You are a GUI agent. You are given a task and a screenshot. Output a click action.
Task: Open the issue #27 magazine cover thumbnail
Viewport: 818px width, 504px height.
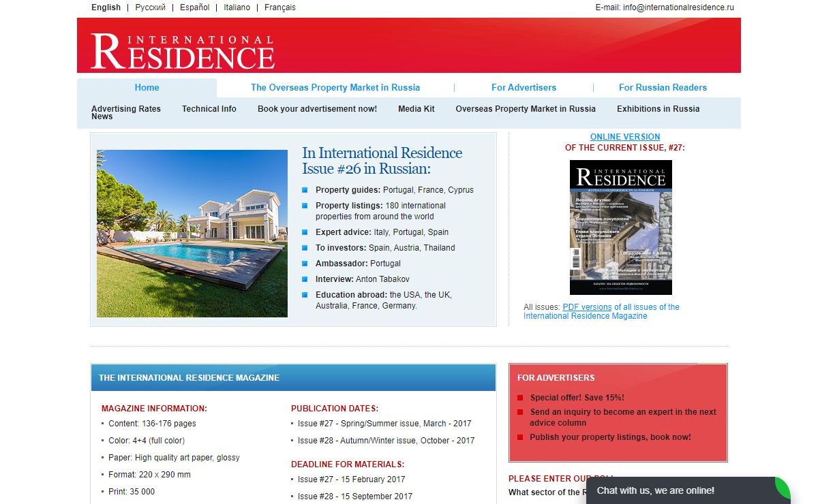pyautogui.click(x=621, y=227)
